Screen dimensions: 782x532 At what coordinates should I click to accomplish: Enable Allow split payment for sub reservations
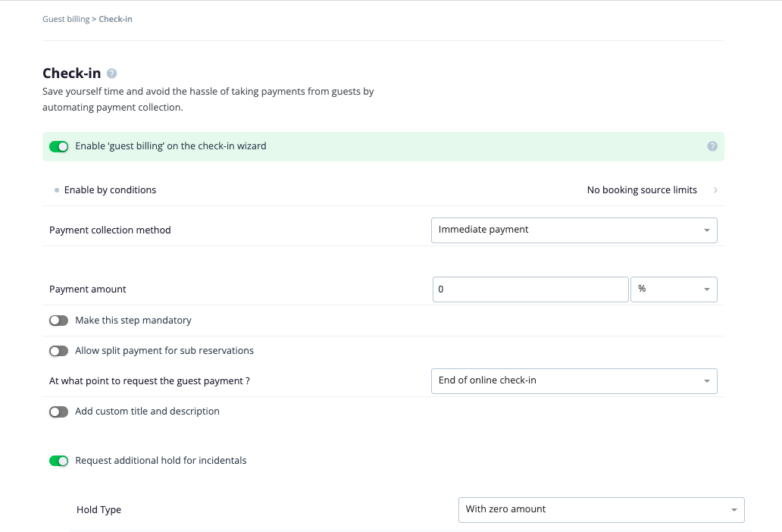[x=59, y=351]
